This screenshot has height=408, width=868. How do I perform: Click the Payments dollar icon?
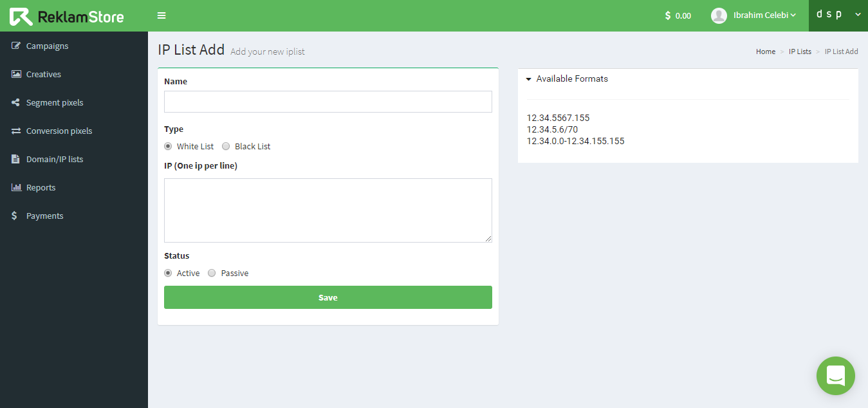(x=14, y=216)
